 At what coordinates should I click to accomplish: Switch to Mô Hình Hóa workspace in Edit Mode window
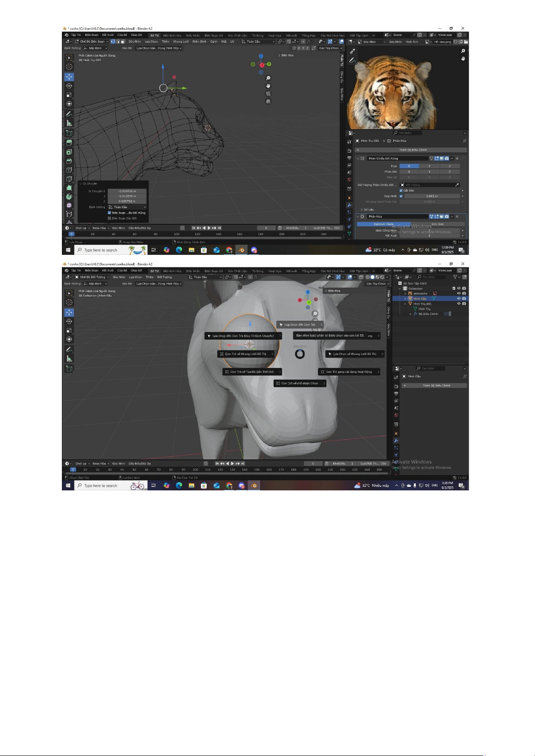pyautogui.click(x=172, y=35)
